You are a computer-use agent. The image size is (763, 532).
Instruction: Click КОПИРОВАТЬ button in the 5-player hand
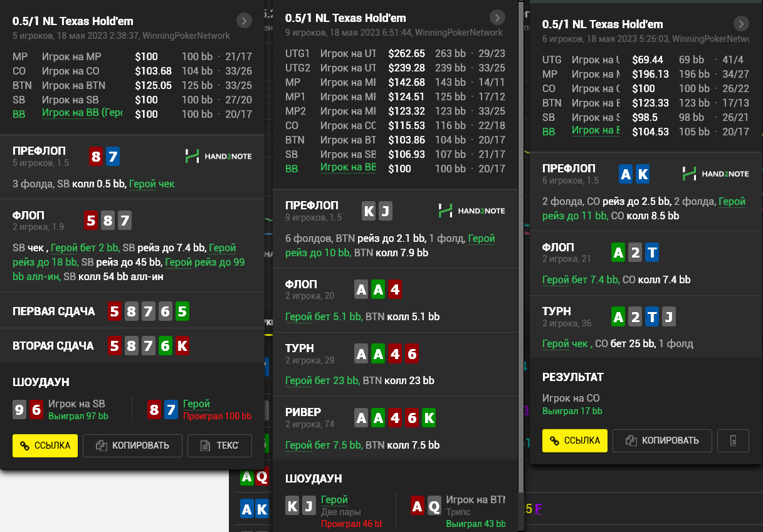(x=132, y=446)
